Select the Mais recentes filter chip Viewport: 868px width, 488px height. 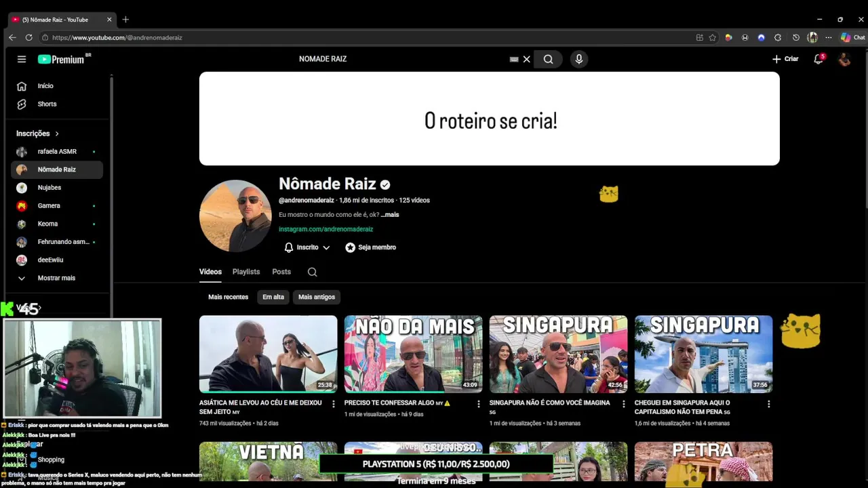(228, 297)
